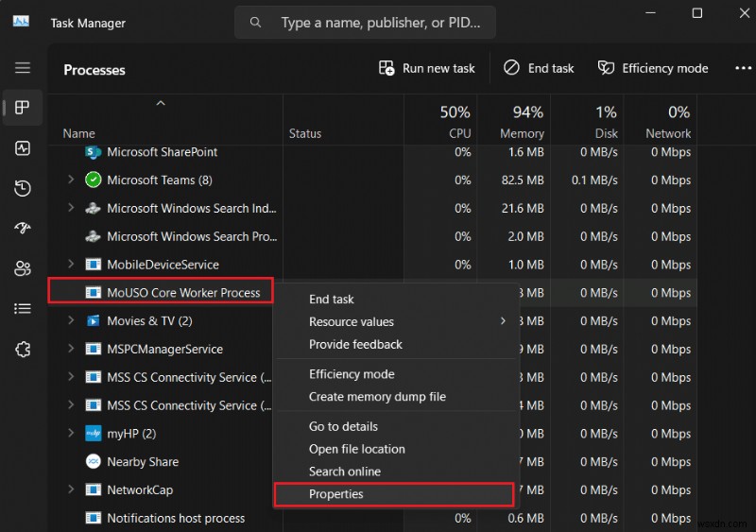
Task: Select the Processes page icon in sidebar
Action: pyautogui.click(x=22, y=107)
